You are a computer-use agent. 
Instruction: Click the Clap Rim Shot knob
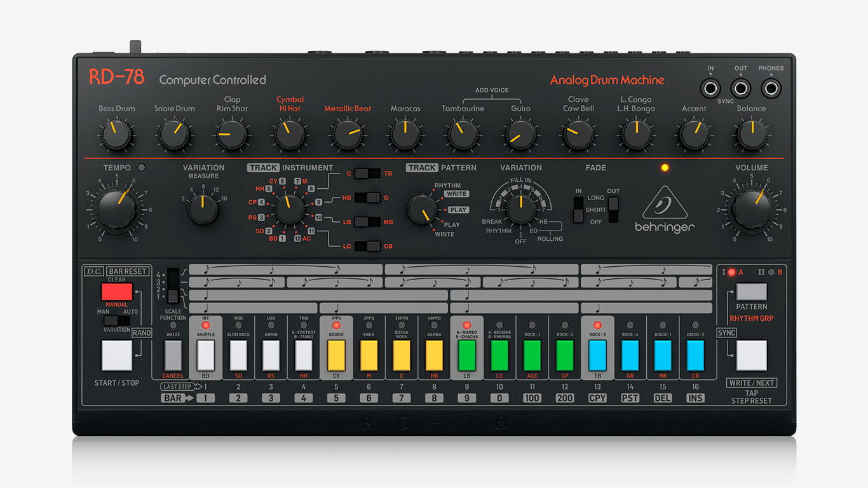click(232, 134)
